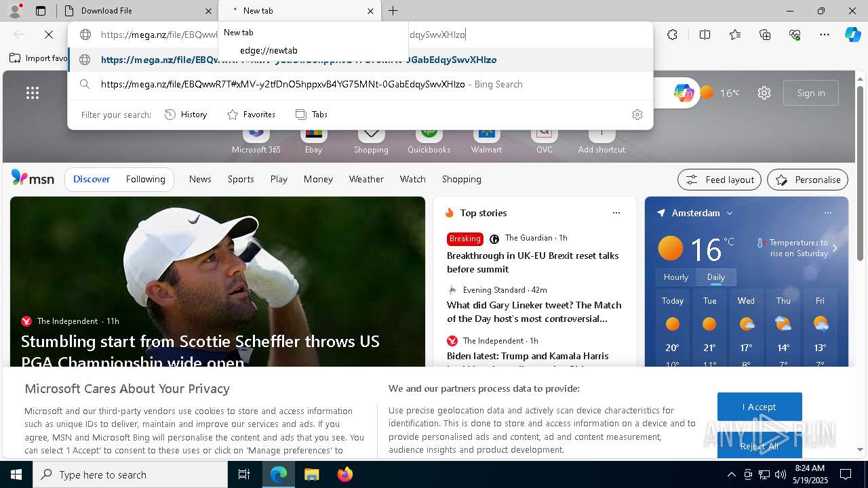Viewport: 868px width, 488px height.
Task: Open the Shopping menu item in msn bar
Action: pos(461,179)
